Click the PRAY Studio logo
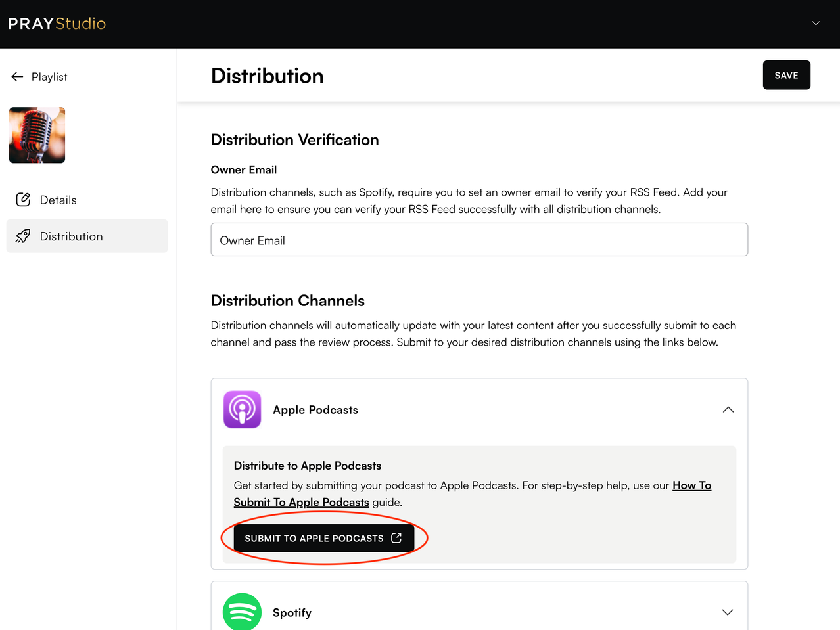The image size is (840, 630). (x=57, y=23)
